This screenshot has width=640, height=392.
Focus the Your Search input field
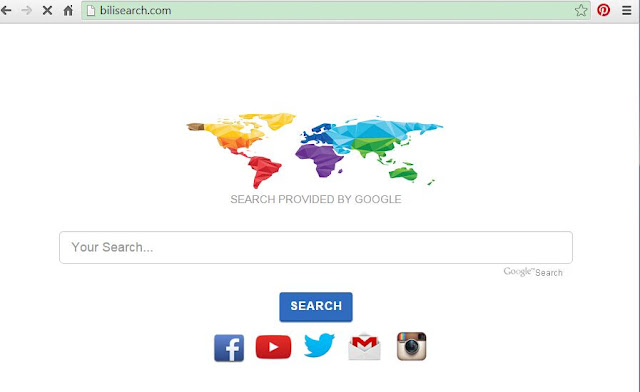point(316,247)
